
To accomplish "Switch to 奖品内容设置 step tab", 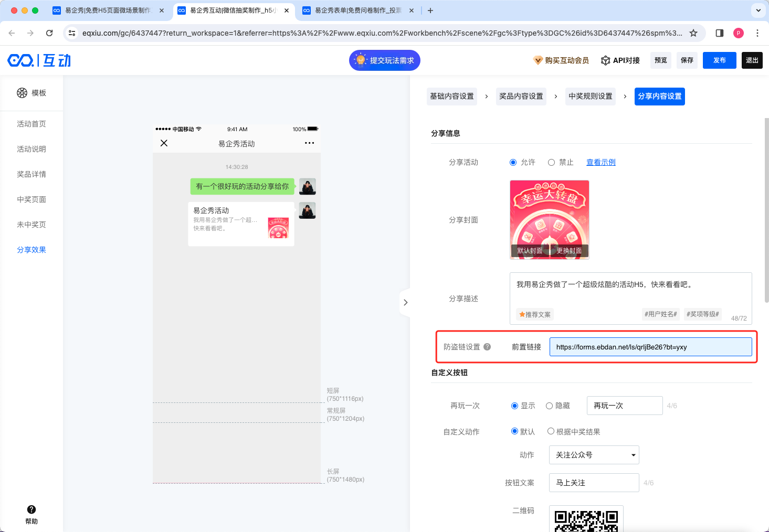I will tap(521, 97).
